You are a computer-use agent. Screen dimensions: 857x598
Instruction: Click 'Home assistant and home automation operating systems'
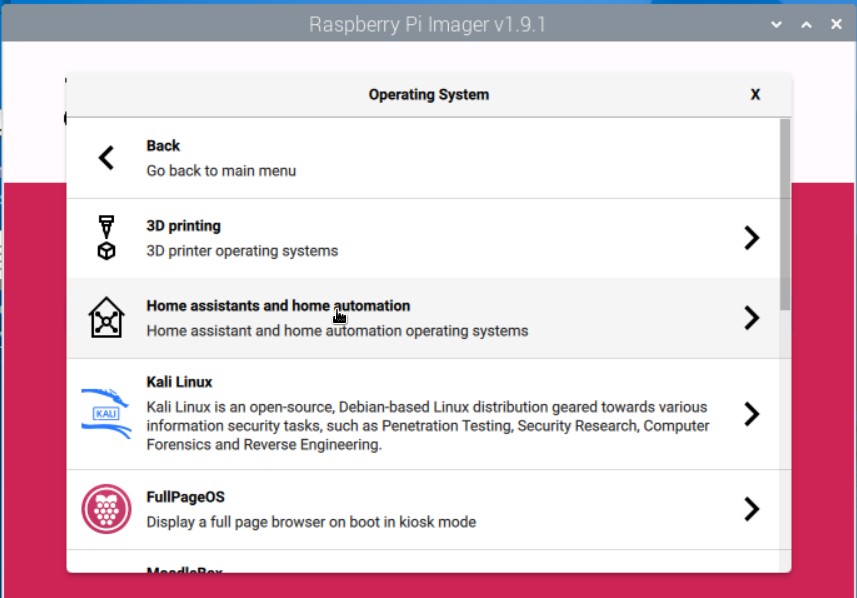click(x=337, y=331)
